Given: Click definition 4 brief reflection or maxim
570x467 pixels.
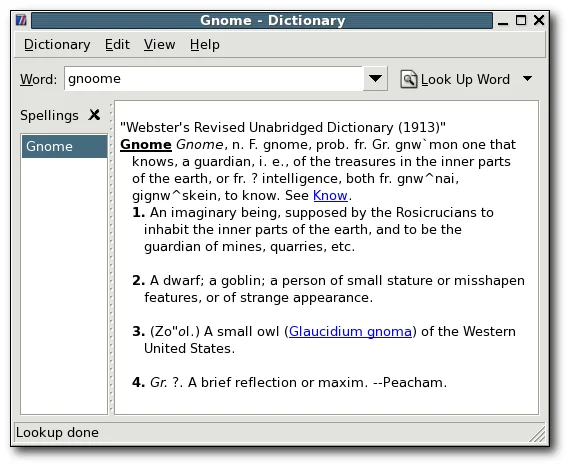Looking at the screenshot, I should point(289,382).
